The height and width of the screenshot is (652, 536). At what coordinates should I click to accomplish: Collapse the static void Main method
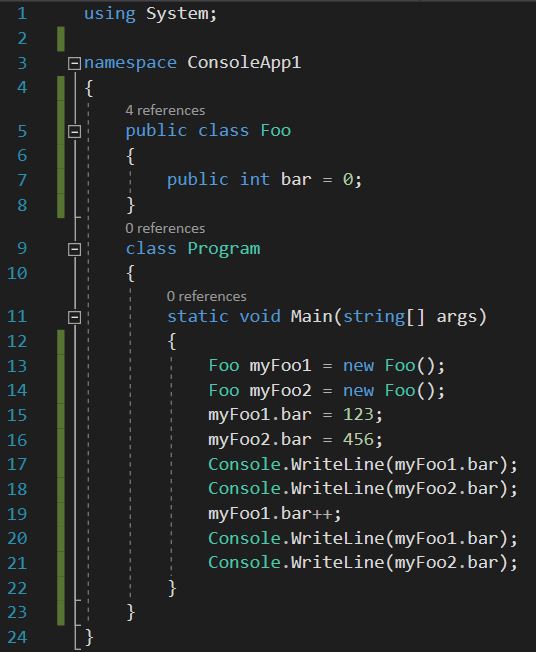[x=74, y=317]
